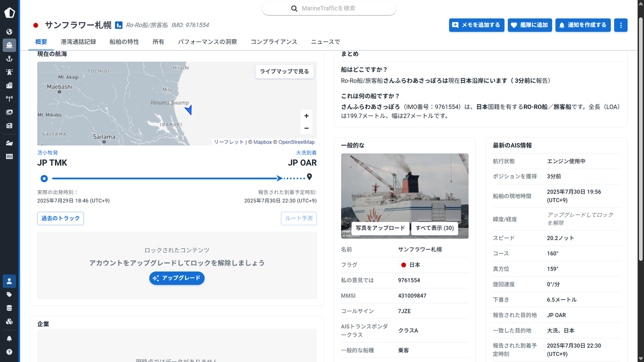This screenshot has height=362, width=644.
Task: Switch to the 概要 tab
Action: coord(41,42)
